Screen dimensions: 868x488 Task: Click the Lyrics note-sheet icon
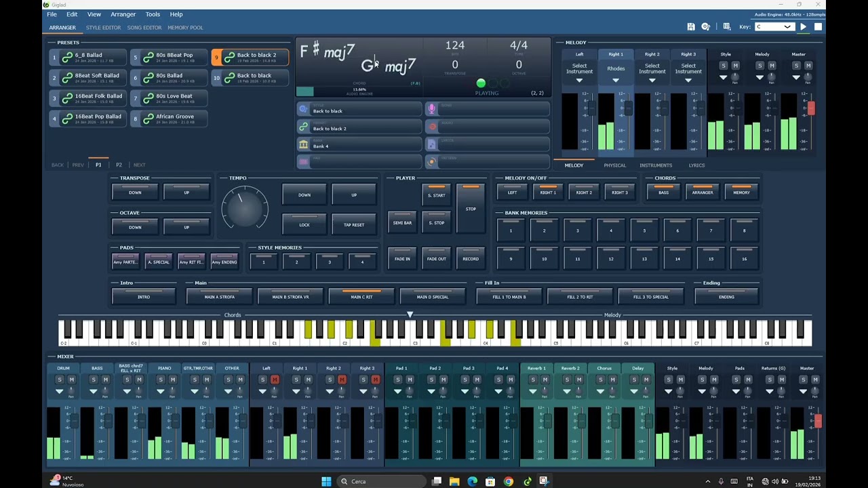click(431, 144)
